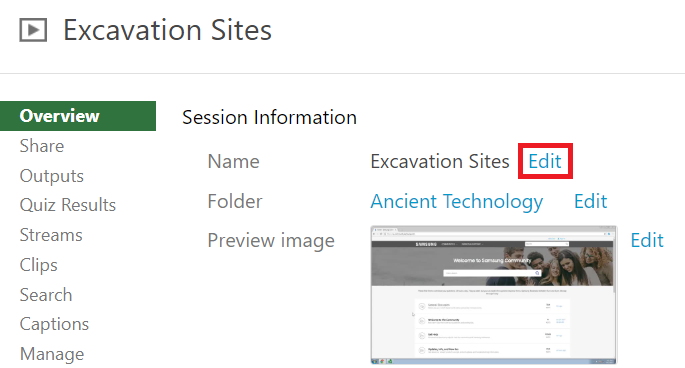The height and width of the screenshot is (368, 685).
Task: Edit the session folder
Action: point(591,201)
